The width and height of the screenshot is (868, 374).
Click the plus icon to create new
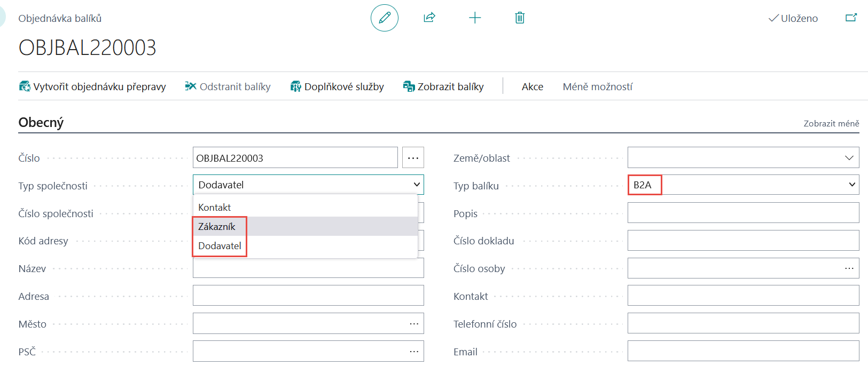tap(474, 18)
